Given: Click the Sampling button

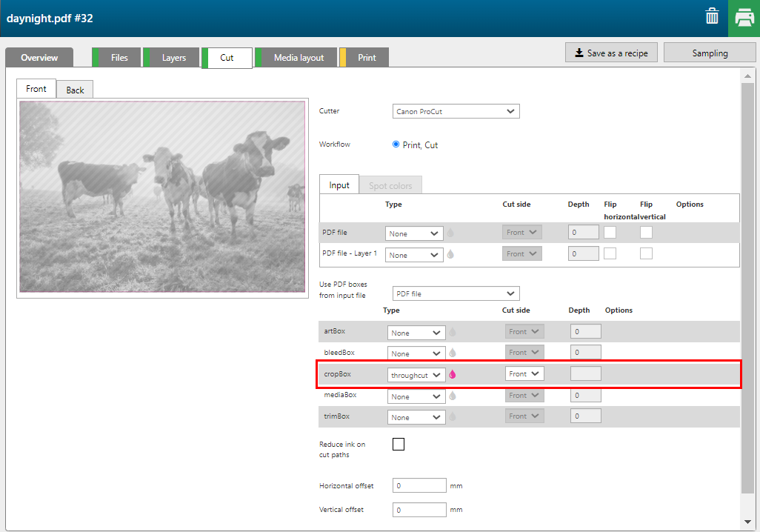Looking at the screenshot, I should [x=710, y=53].
